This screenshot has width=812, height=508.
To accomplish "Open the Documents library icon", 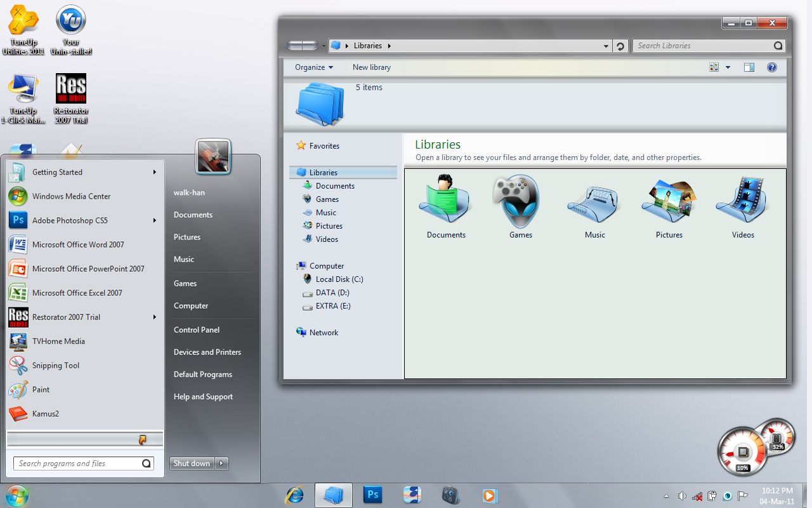I will (446, 206).
